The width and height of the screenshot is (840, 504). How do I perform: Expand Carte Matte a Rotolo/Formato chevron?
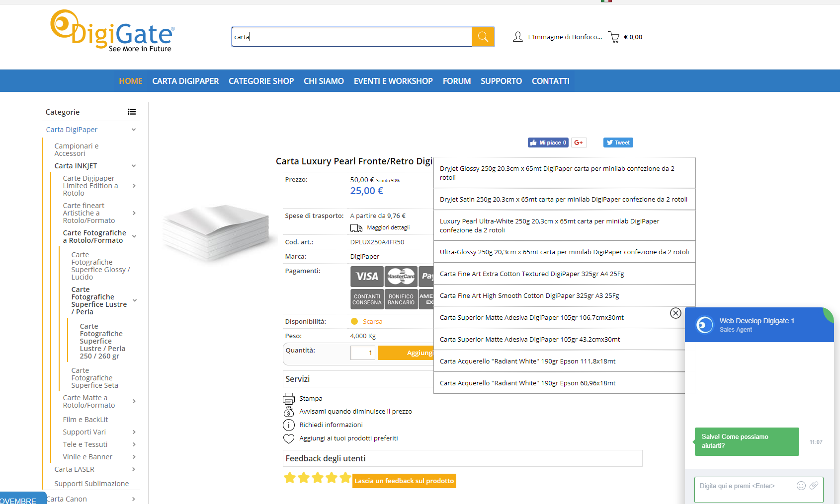134,401
